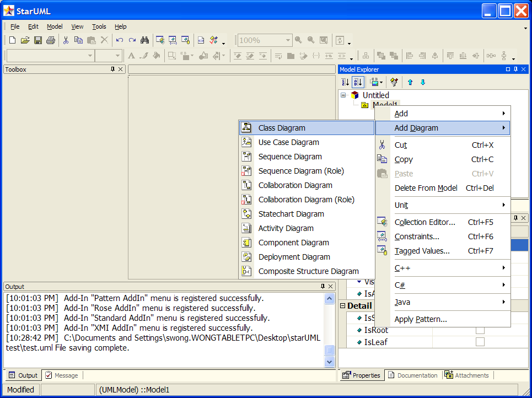The height and width of the screenshot is (398, 532).
Task: Click the Bring to Front icon
Action: click(x=381, y=56)
